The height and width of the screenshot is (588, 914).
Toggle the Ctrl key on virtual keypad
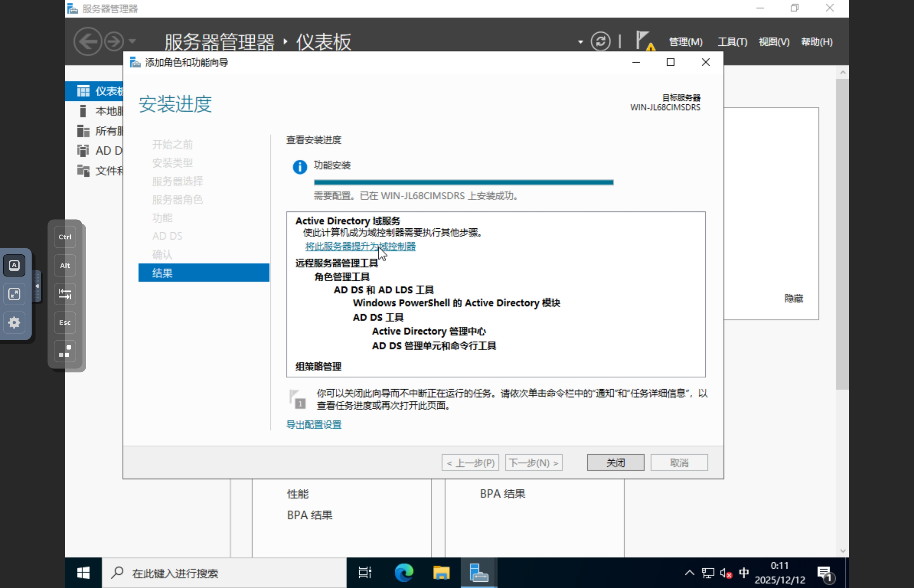pyautogui.click(x=65, y=237)
